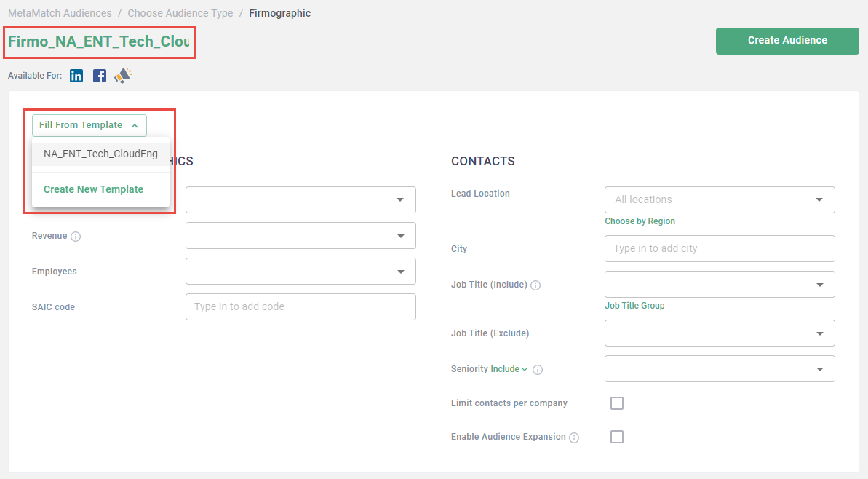The image size is (868, 479).
Task: Open the Lead Location dropdown
Action: point(719,199)
